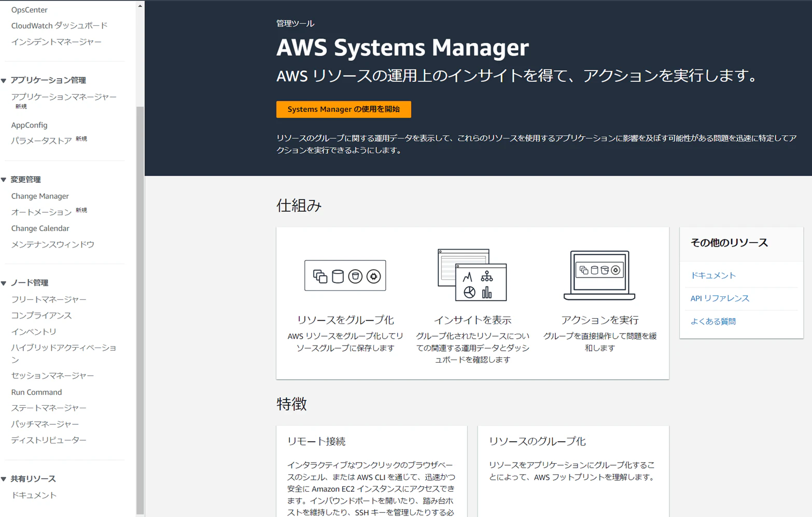Open Run Command
This screenshot has height=517, width=812.
[36, 392]
